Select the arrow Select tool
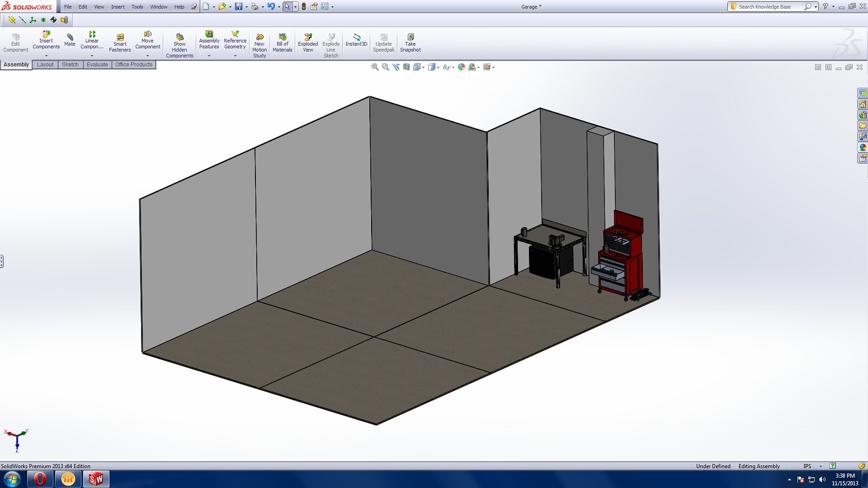Viewport: 868px width, 488px height. [x=287, y=7]
